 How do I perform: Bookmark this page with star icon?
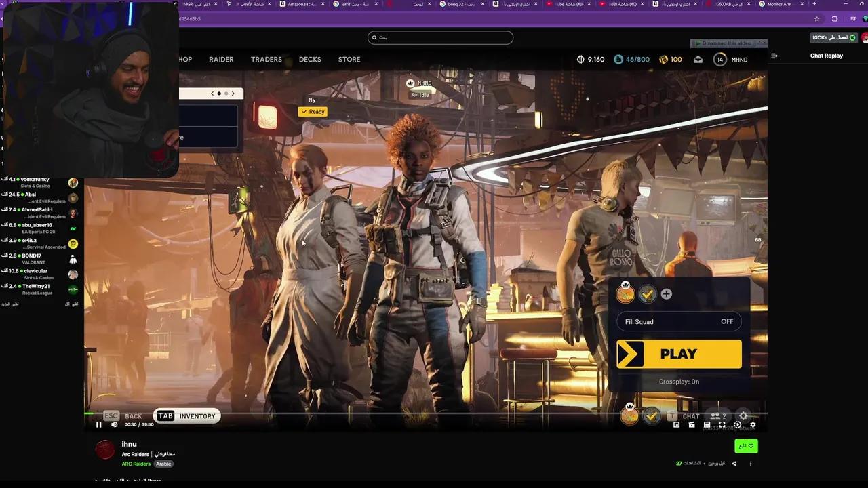click(x=816, y=19)
